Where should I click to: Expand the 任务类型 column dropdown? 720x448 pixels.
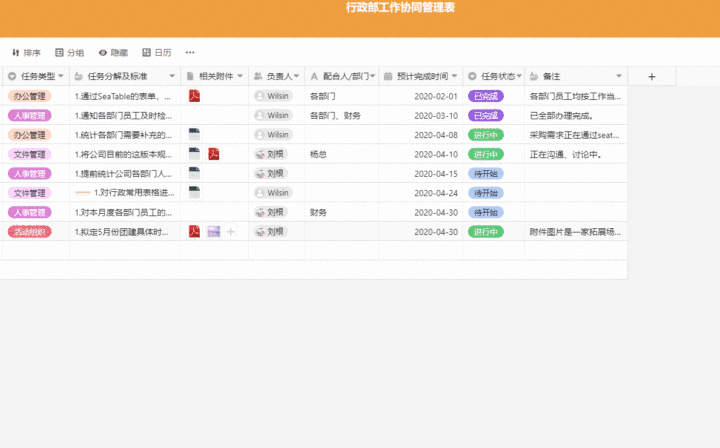(x=61, y=76)
